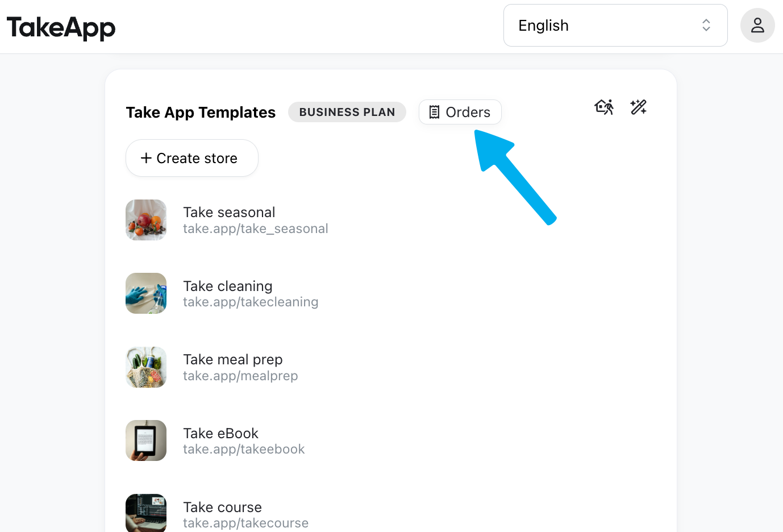
Task: Click the take.app/take_seasonal URL text
Action: (256, 228)
